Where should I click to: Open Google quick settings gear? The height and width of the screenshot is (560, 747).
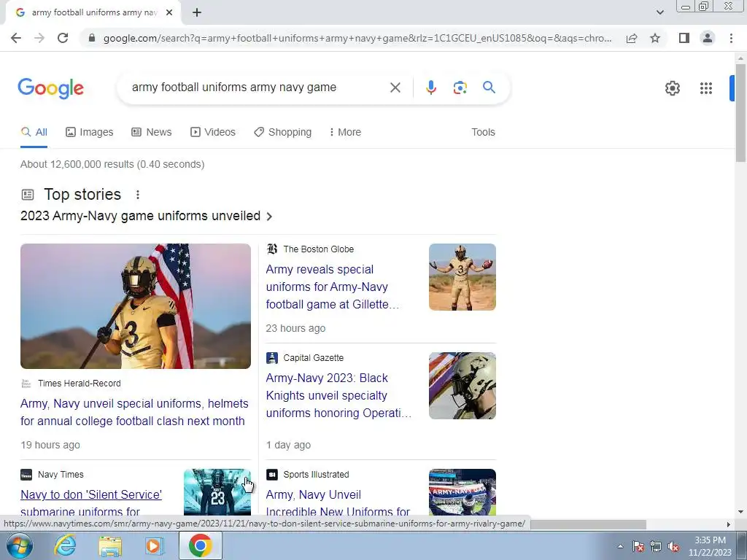tap(672, 88)
